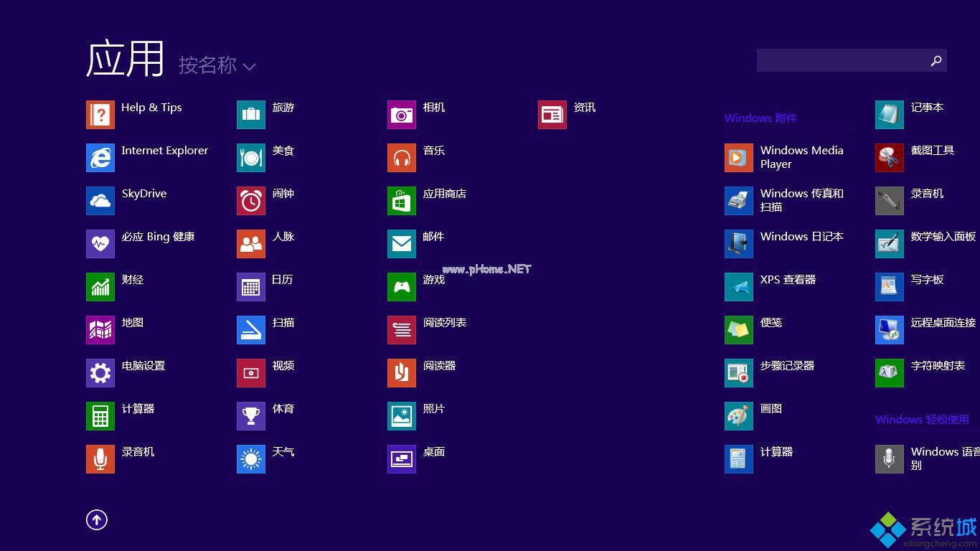The image size is (980, 551).
Task: Click the up arrow to return to Start
Action: [x=97, y=520]
